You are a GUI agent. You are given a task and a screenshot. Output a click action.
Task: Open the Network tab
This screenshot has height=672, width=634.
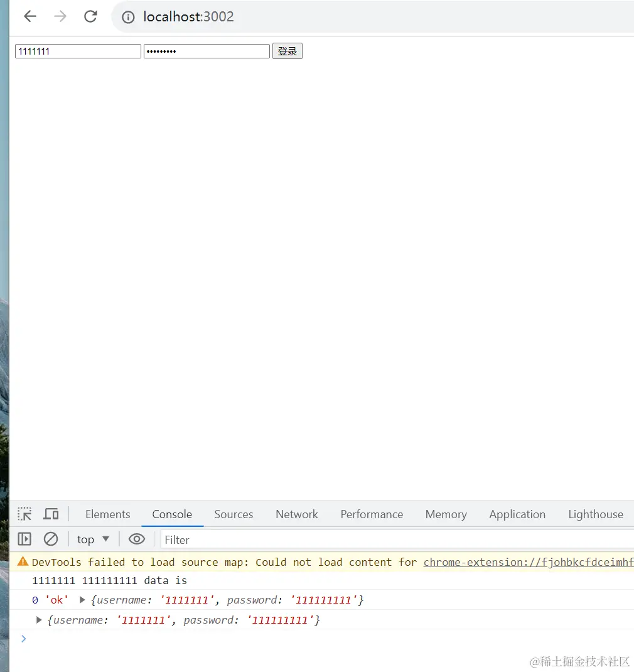tap(297, 514)
